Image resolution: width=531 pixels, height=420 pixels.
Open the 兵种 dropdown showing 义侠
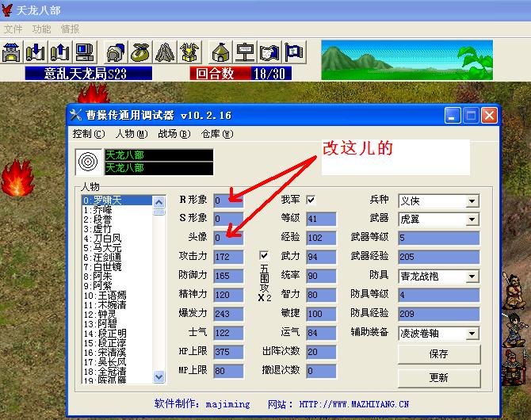pyautogui.click(x=437, y=200)
